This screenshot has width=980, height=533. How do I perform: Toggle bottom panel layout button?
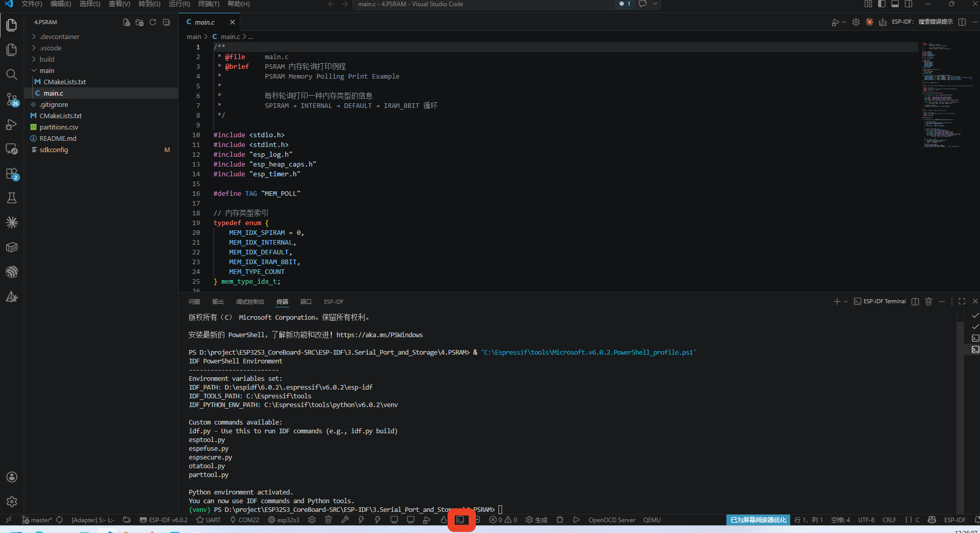[895, 4]
